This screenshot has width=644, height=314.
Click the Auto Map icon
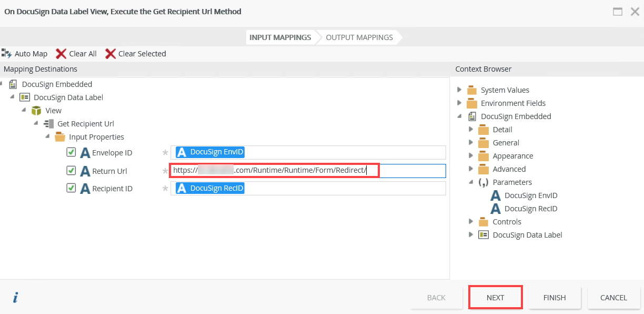7,53
